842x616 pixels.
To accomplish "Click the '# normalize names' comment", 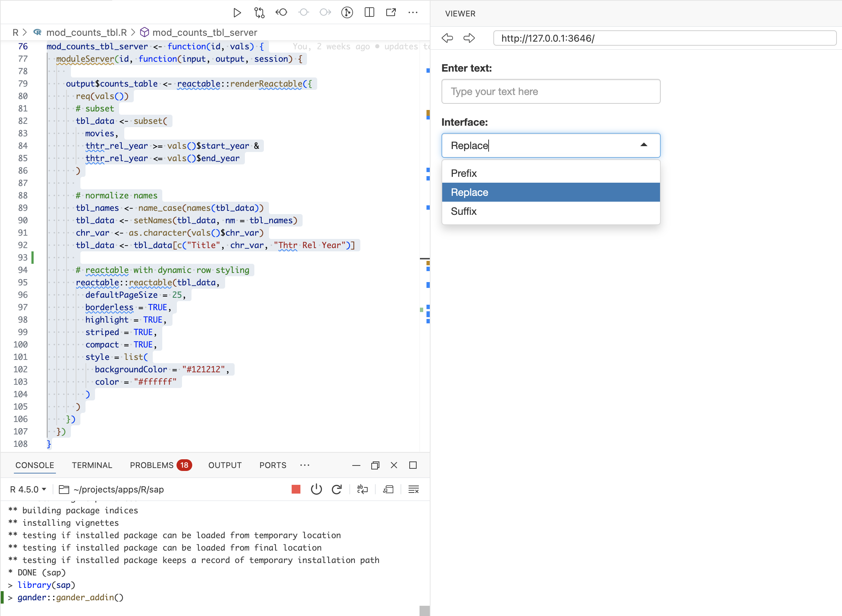I will pyautogui.click(x=116, y=195).
